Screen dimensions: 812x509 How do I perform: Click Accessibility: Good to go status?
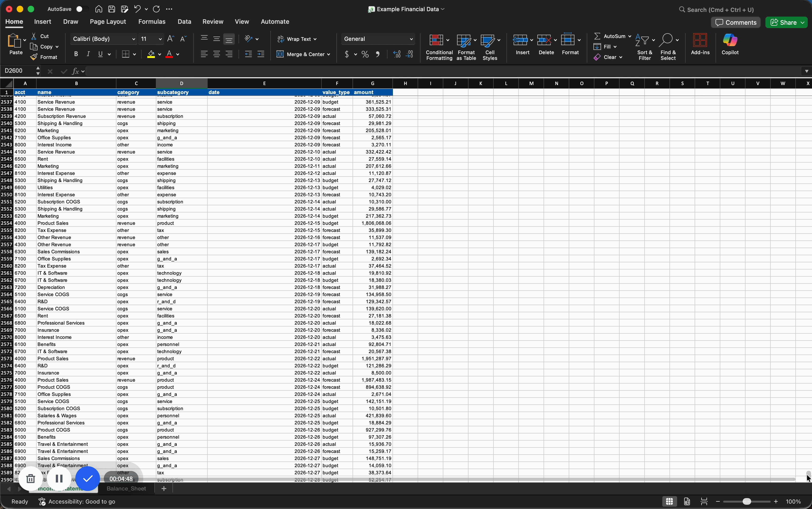click(x=77, y=502)
